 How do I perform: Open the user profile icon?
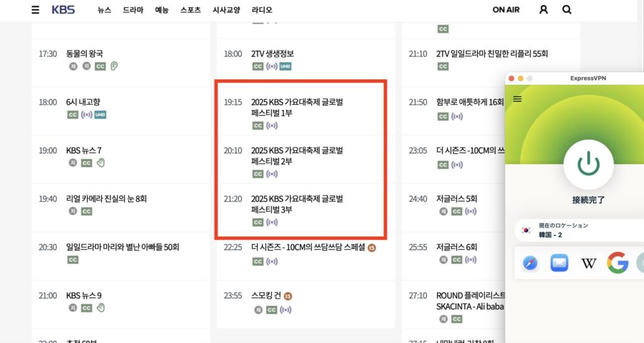(544, 9)
